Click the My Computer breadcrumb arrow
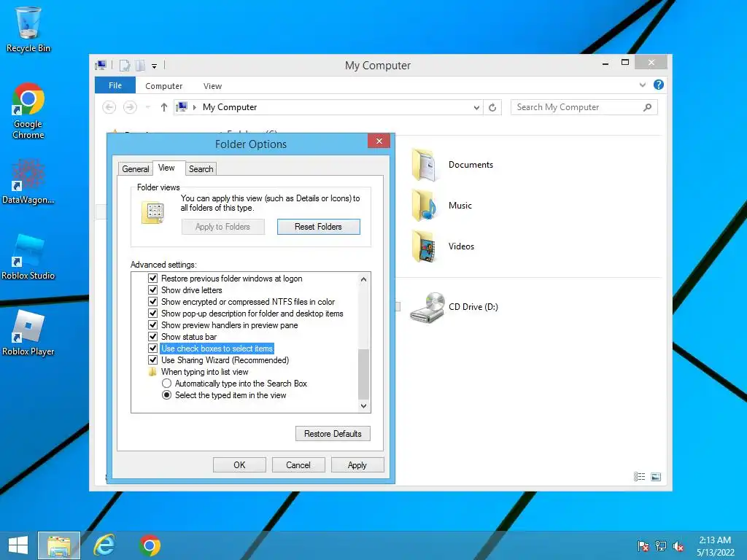This screenshot has height=560, width=747. 194,108
